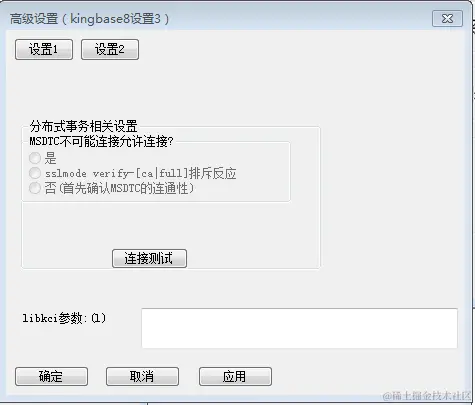This screenshot has height=405, width=475.
Task: Select the 是 radio button
Action: point(35,158)
